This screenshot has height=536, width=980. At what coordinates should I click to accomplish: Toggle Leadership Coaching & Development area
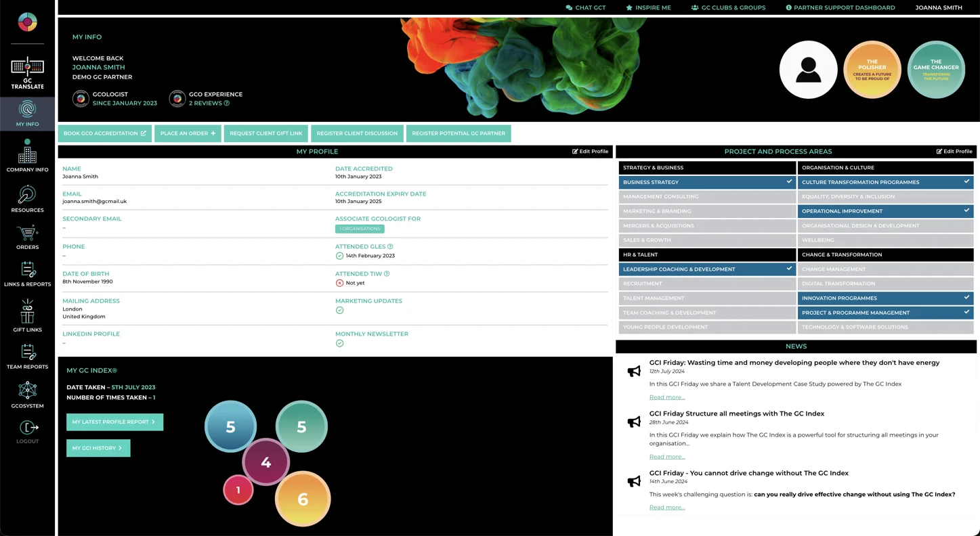(707, 269)
